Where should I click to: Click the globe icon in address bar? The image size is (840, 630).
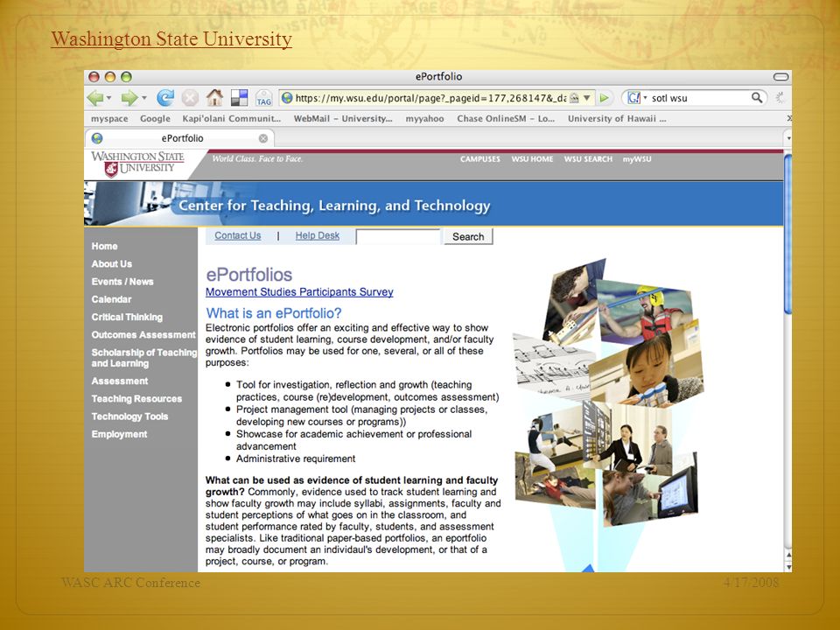287,98
